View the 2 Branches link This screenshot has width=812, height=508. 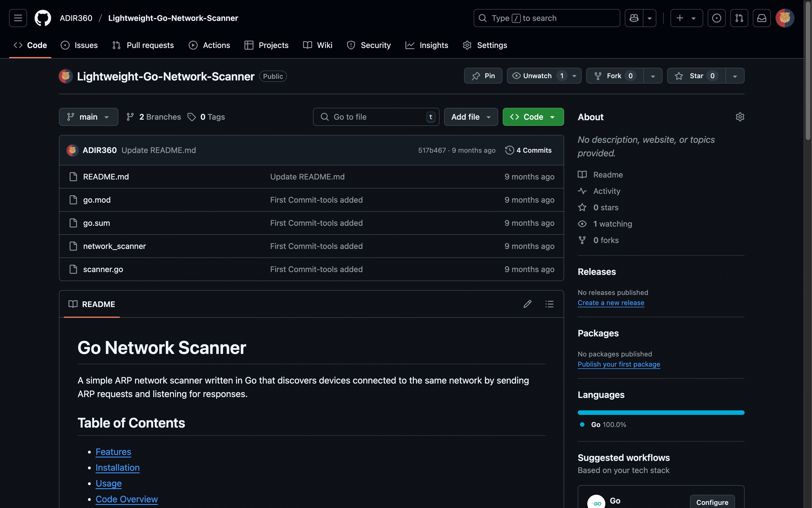coord(154,117)
